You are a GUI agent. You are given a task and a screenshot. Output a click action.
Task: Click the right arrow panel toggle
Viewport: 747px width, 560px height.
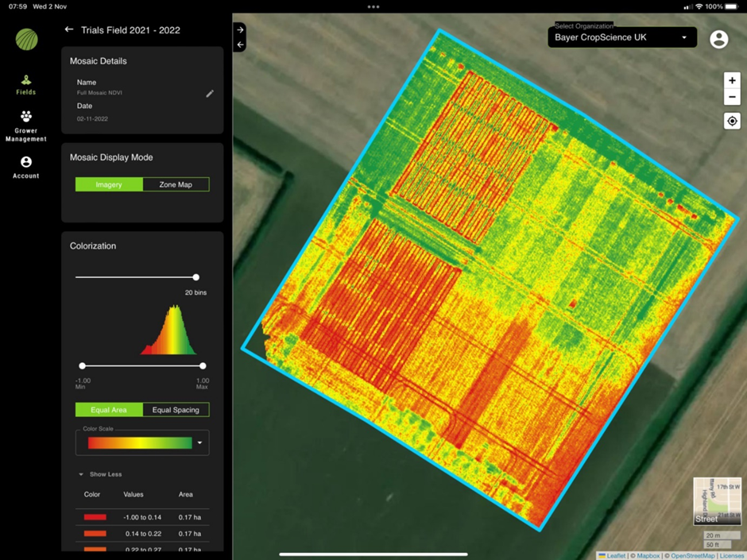240,29
